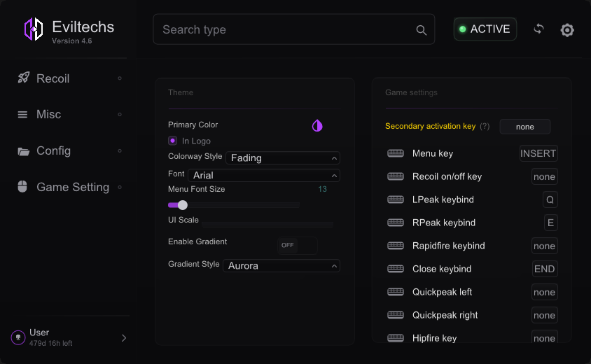Click the (?) help hint icon
The image size is (591, 364).
(x=485, y=126)
